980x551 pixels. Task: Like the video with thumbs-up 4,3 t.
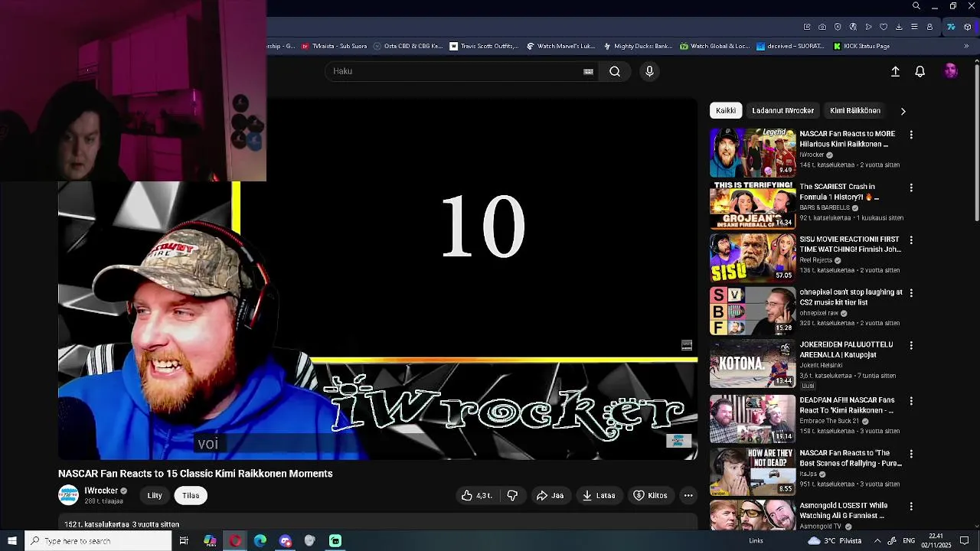(476, 495)
